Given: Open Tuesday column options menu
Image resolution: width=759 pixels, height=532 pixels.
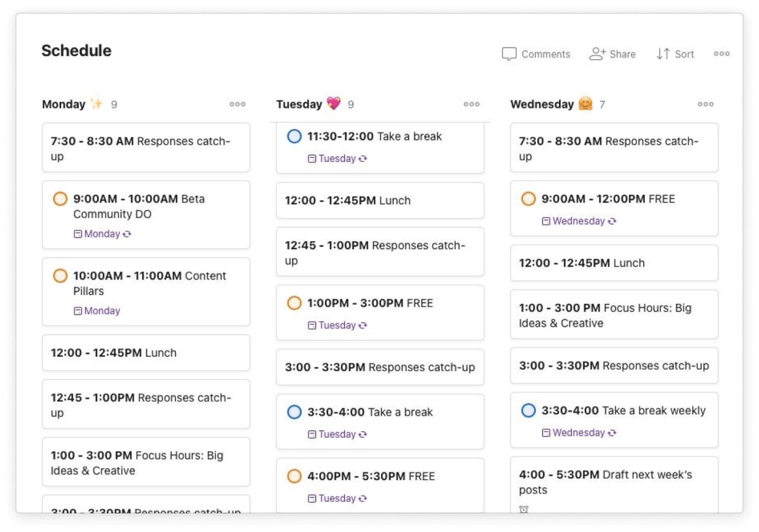Looking at the screenshot, I should (471, 104).
